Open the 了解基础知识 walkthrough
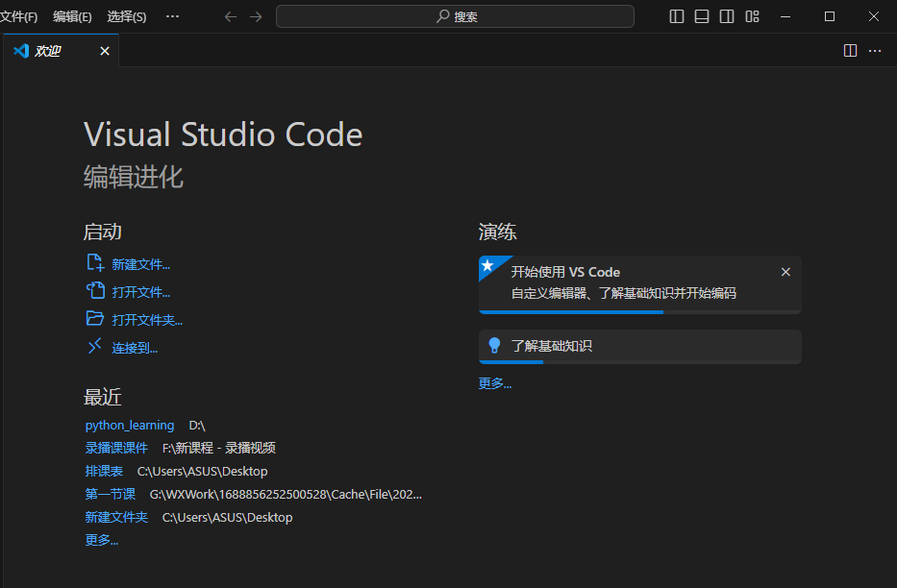 click(639, 346)
